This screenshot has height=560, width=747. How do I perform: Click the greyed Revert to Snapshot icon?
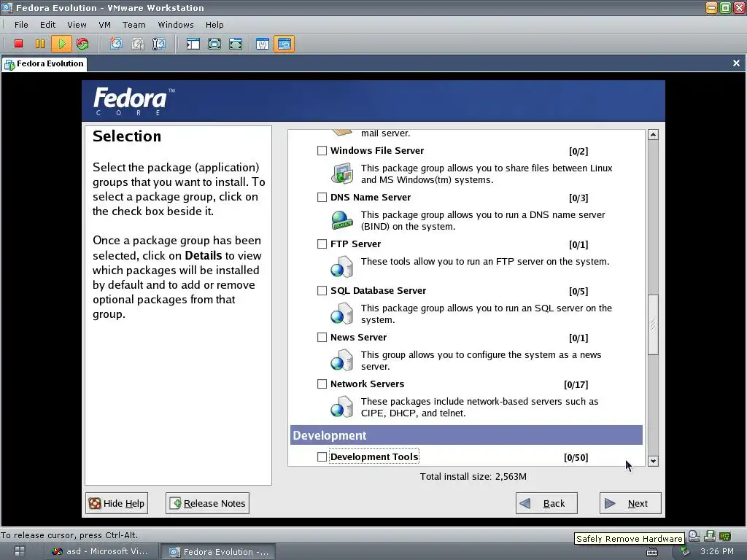(138, 44)
